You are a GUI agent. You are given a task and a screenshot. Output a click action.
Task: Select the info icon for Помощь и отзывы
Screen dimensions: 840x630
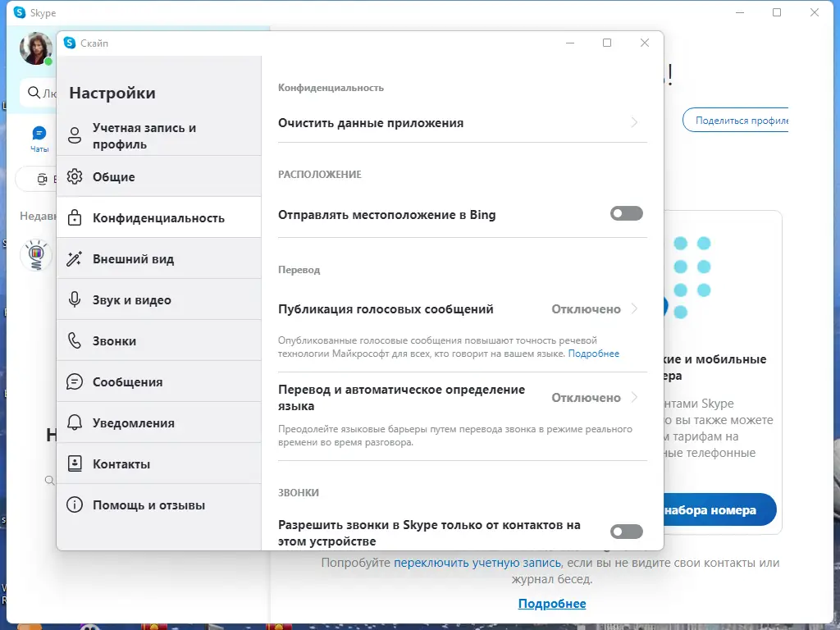click(74, 504)
